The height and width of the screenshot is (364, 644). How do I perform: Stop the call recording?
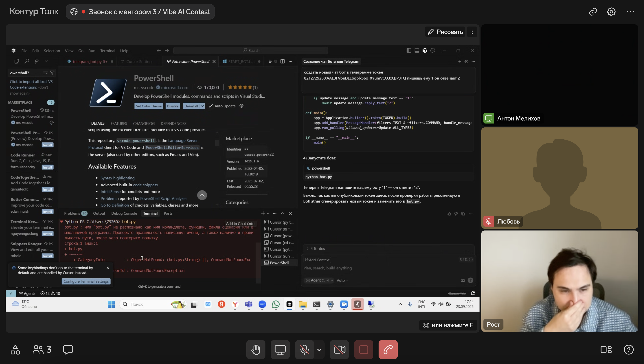tap(363, 349)
